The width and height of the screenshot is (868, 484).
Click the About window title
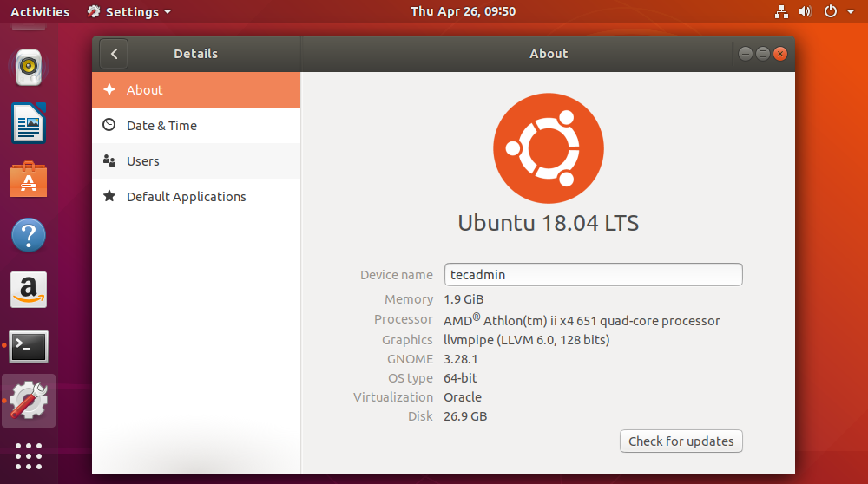click(x=549, y=54)
